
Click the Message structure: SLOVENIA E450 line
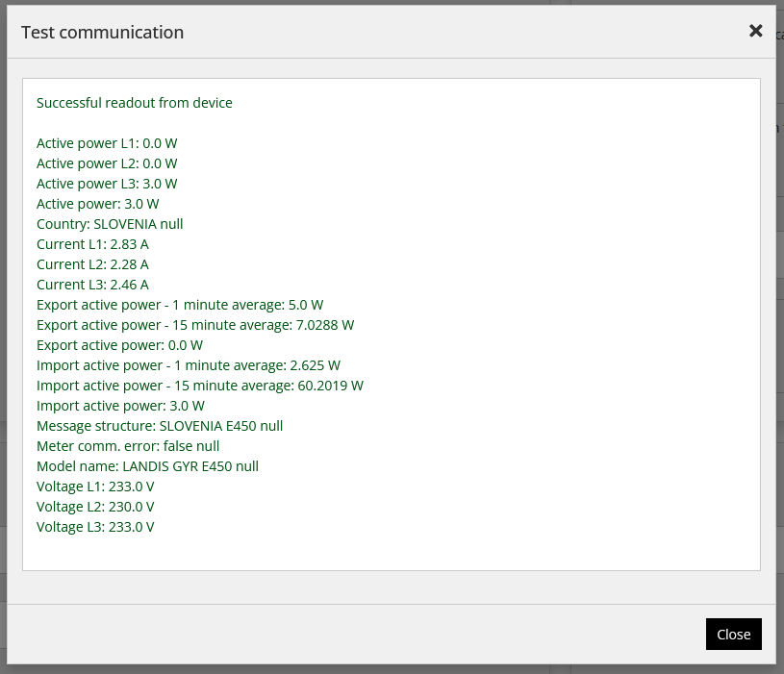click(160, 426)
